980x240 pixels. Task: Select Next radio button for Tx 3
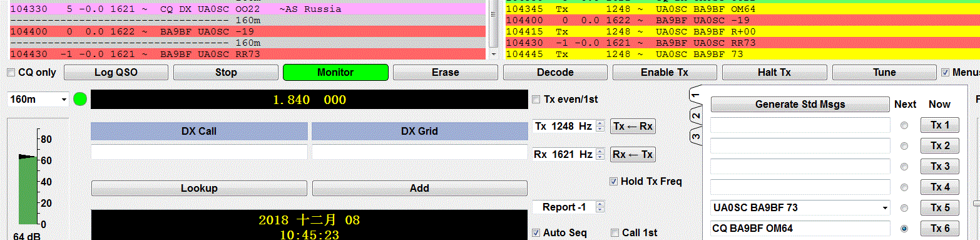(904, 167)
